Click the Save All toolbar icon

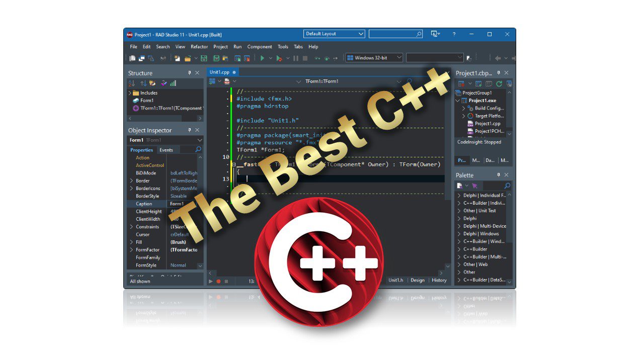coord(216,58)
